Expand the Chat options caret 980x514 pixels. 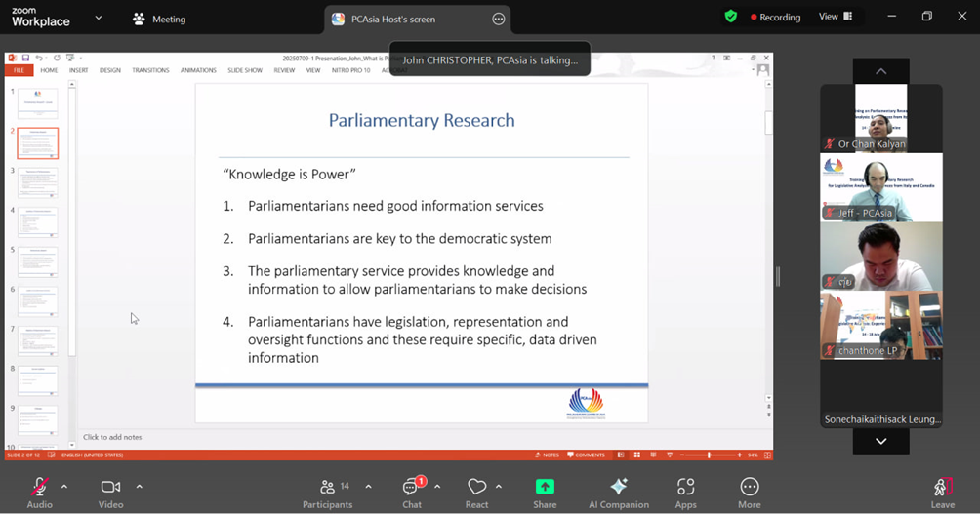(x=437, y=487)
